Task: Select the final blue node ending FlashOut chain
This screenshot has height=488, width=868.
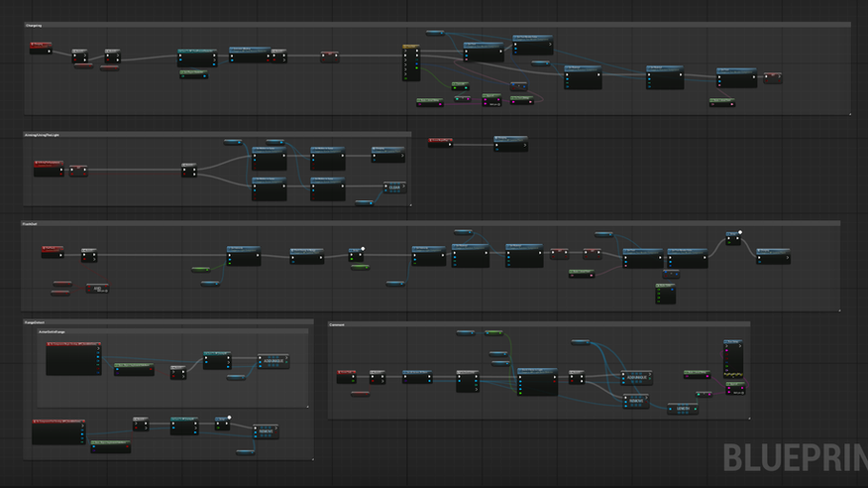Action: click(x=773, y=256)
